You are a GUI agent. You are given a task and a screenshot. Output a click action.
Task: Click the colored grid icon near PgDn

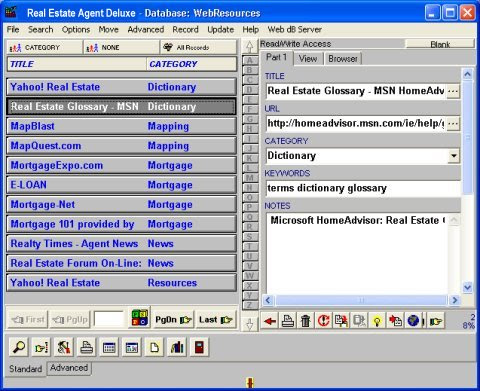(139, 318)
